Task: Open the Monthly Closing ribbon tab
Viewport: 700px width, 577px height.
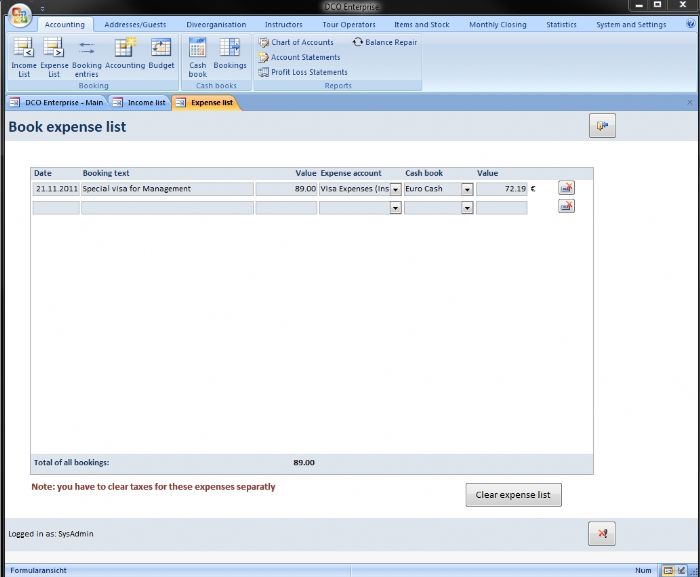Action: pyautogui.click(x=497, y=24)
